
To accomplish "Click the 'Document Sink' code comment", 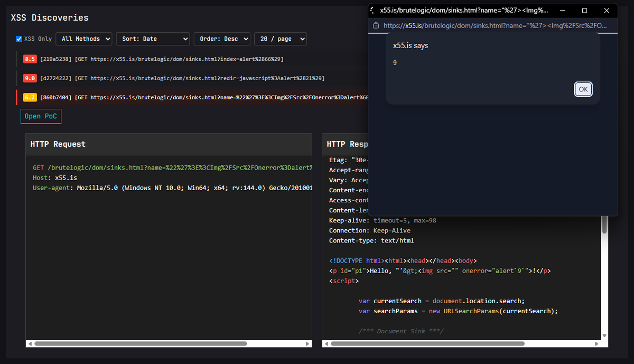I will click(401, 331).
